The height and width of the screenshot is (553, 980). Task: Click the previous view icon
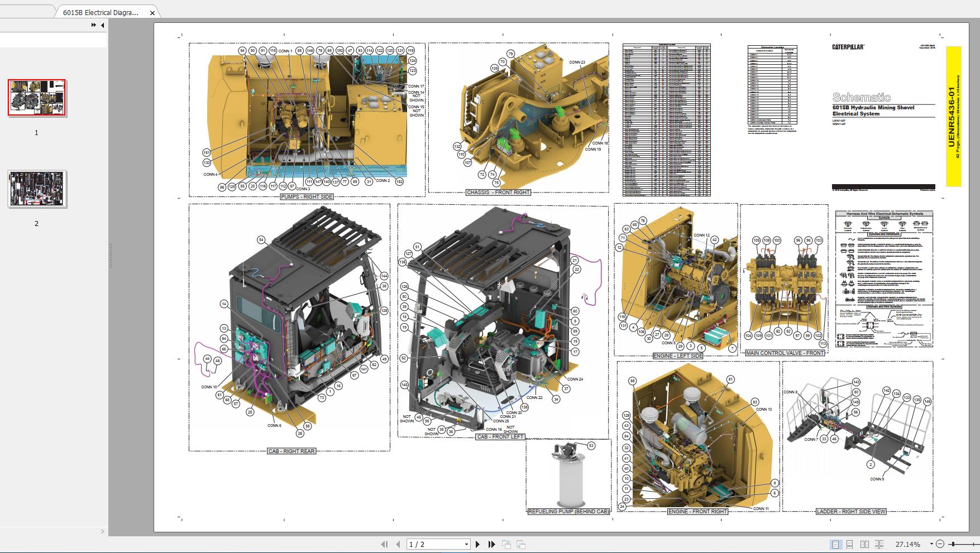pos(506,544)
